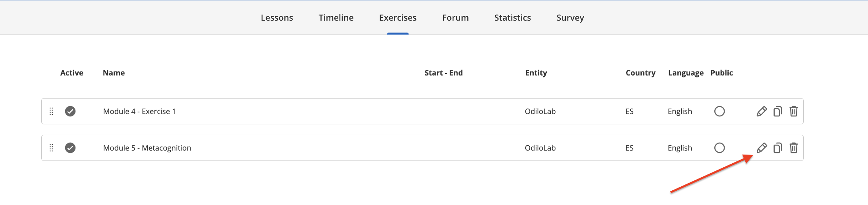868x205 pixels.
Task: Go to the Forum tab
Action: (455, 17)
